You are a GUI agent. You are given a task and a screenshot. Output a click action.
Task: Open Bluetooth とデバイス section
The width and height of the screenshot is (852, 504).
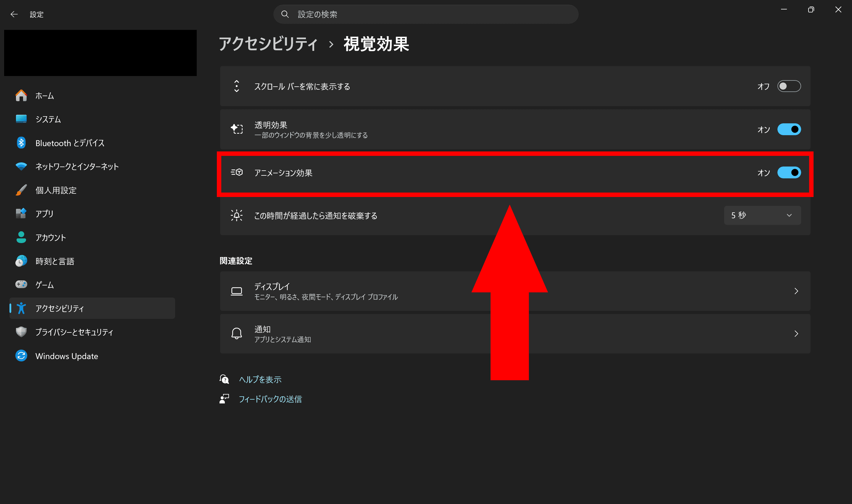[x=92, y=143]
